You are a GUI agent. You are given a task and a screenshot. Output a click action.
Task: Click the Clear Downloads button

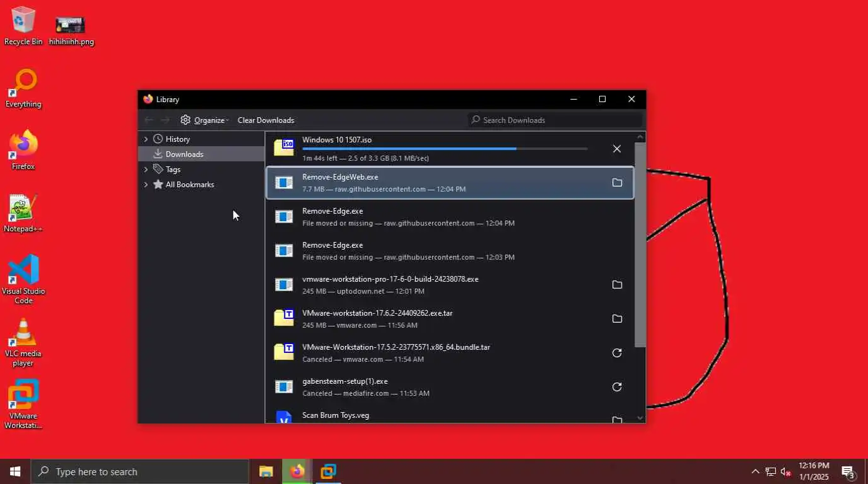click(x=266, y=120)
